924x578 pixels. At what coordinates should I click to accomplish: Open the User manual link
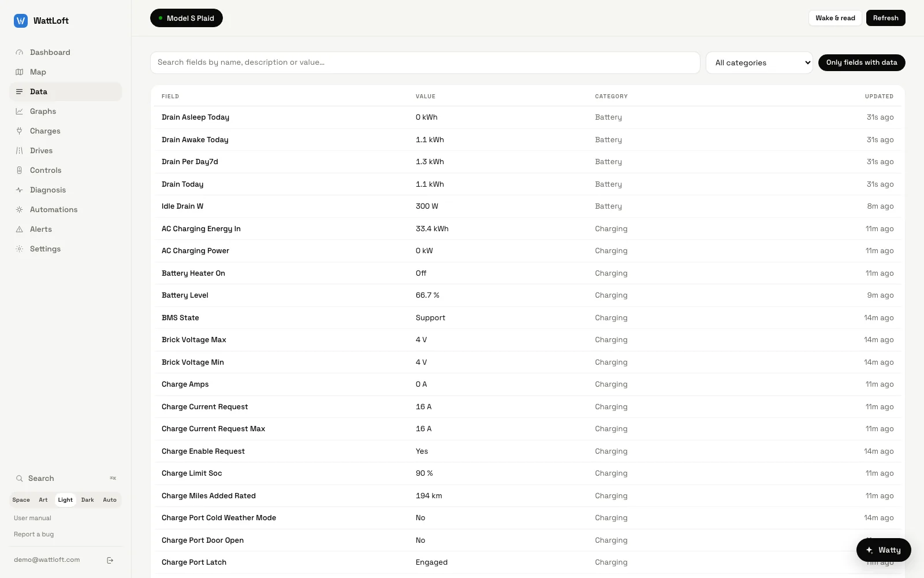pos(32,518)
